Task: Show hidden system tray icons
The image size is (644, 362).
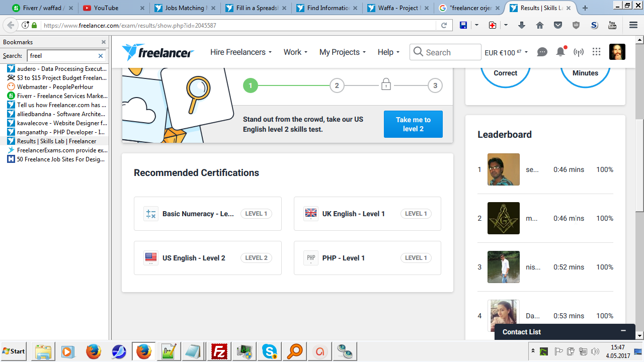Action: pos(533,350)
